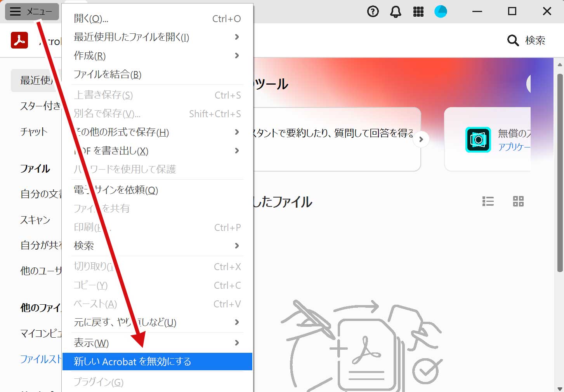Viewport: 564px width, 392px height.
Task: Click scrollbar up arrow
Action: pyautogui.click(x=560, y=65)
